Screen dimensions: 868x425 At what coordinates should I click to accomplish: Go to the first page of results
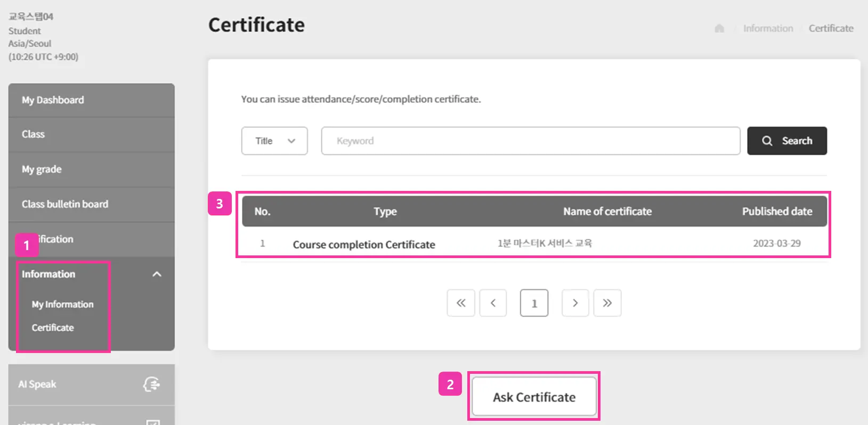point(461,303)
